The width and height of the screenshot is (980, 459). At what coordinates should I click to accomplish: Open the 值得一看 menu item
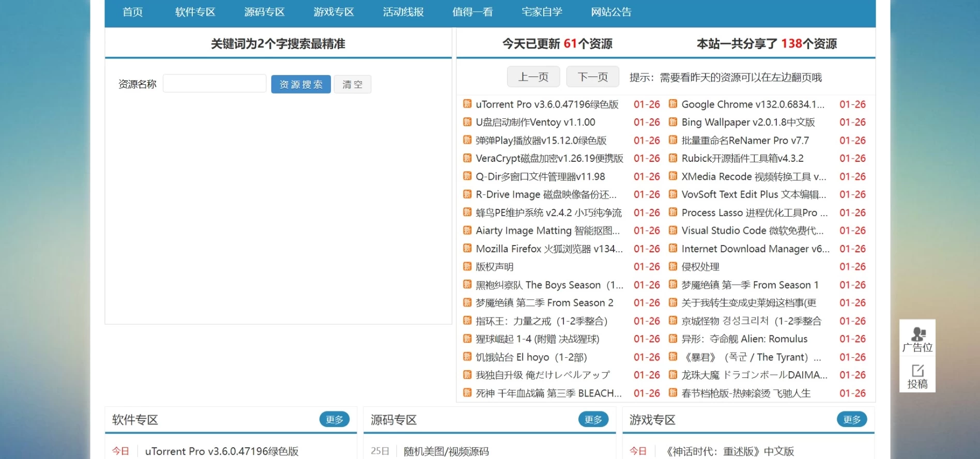tap(472, 12)
